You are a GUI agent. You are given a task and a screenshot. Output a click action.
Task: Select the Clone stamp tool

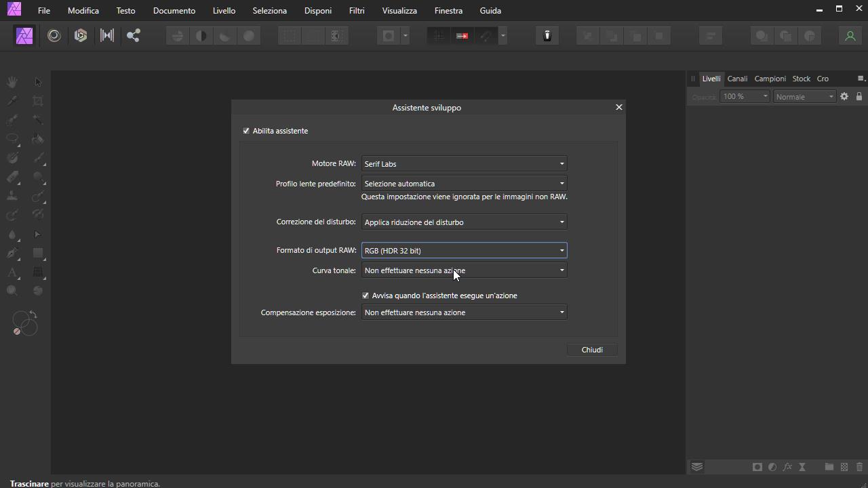(x=12, y=196)
